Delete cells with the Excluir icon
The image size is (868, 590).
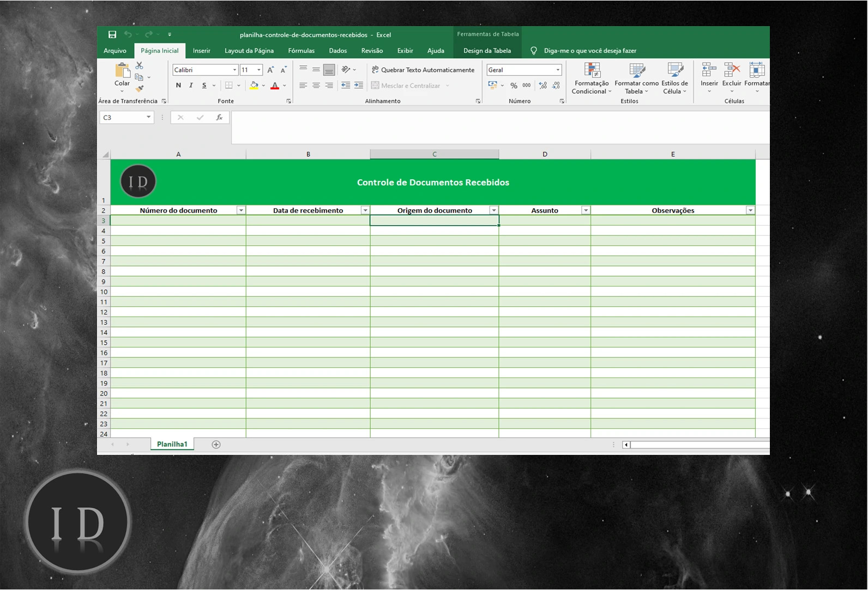tap(732, 70)
